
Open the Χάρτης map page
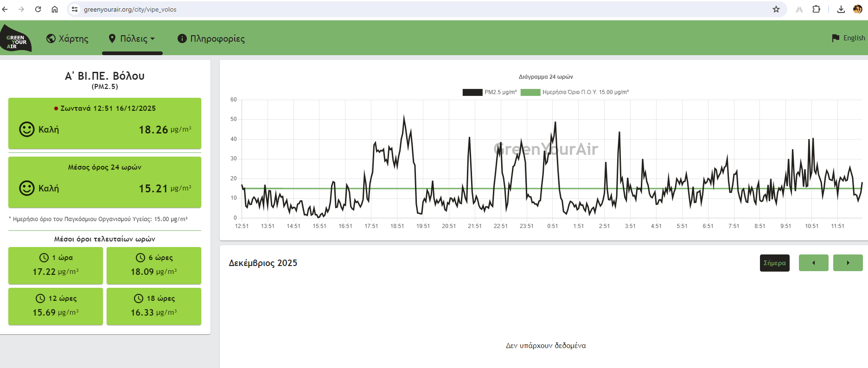67,38
